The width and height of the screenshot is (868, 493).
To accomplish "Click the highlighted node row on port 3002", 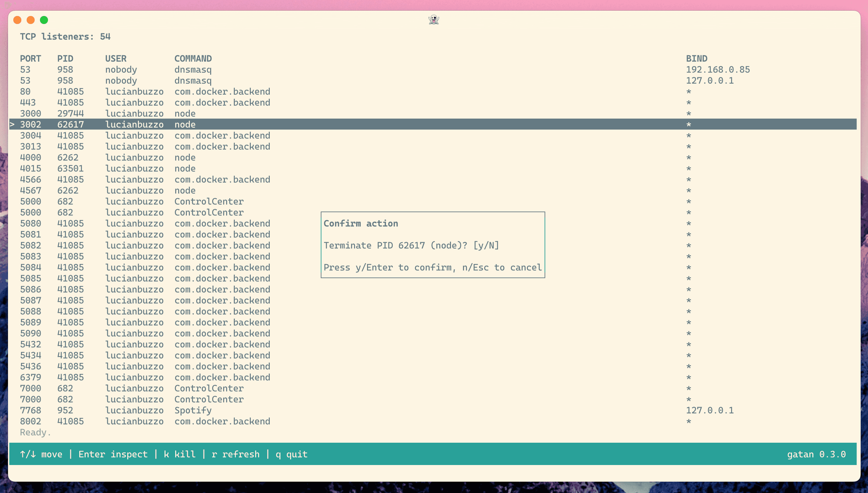I will coord(185,124).
